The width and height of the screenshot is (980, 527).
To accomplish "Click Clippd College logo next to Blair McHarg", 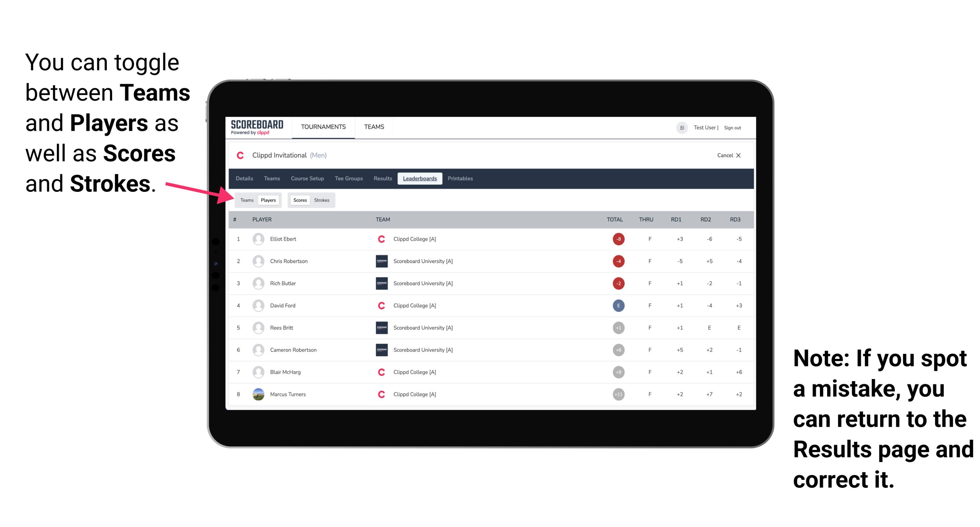I will click(x=379, y=373).
